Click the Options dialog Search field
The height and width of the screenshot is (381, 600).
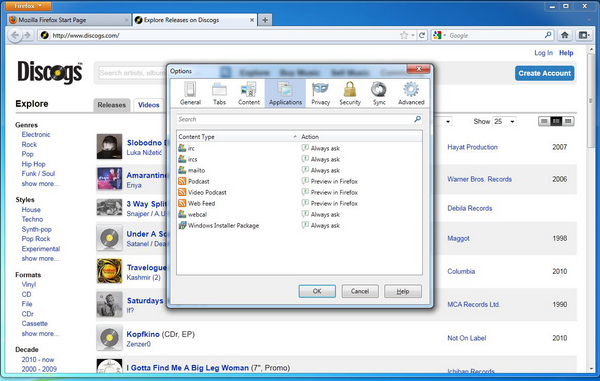point(299,119)
